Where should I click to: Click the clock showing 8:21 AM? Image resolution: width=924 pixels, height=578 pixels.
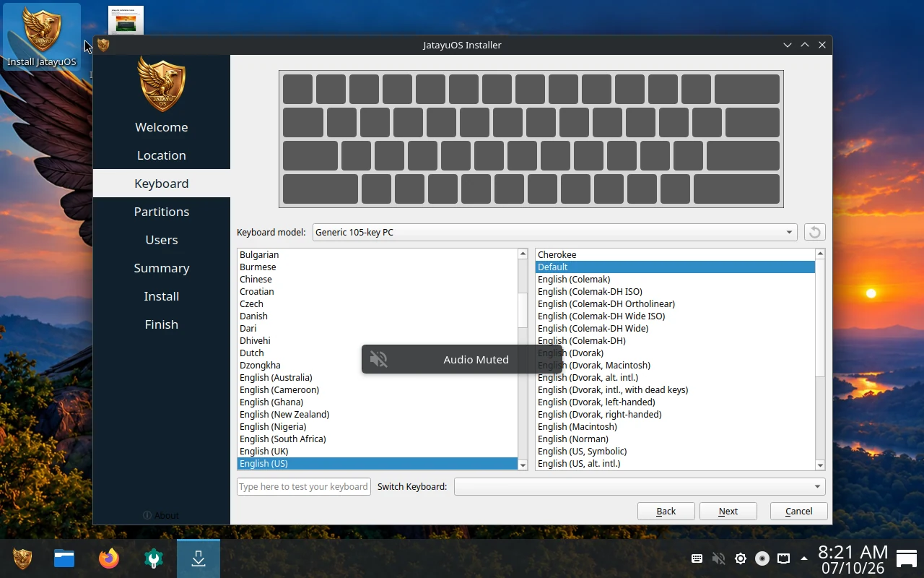tap(853, 553)
